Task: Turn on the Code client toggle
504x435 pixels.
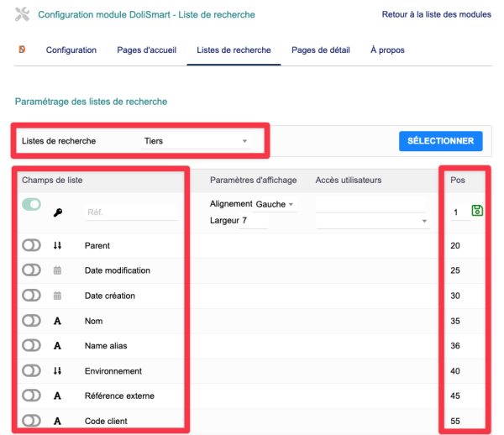Action: click(x=32, y=420)
